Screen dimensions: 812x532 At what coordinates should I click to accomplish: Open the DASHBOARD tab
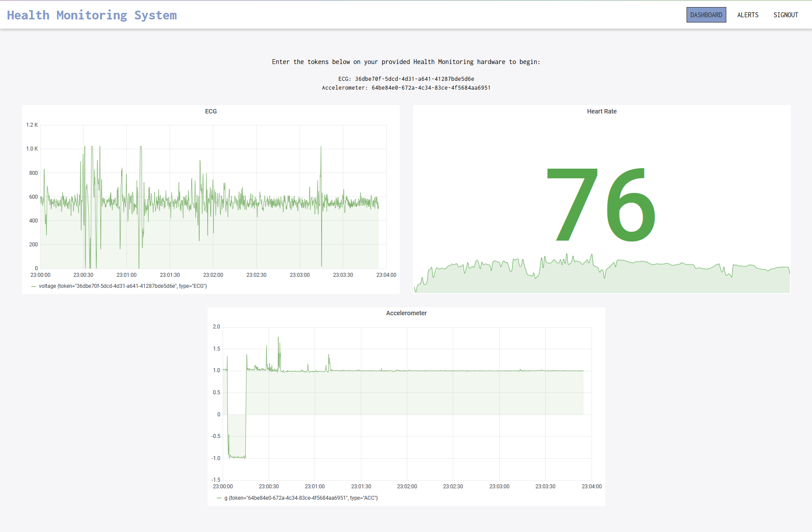point(706,15)
